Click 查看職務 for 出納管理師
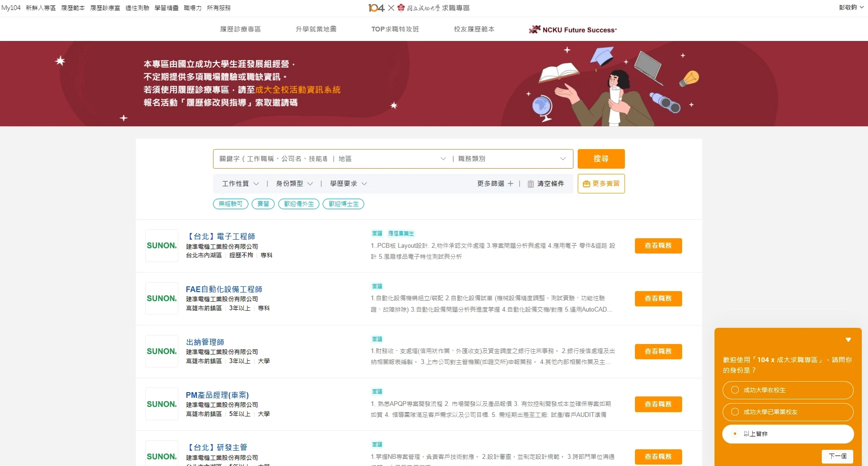The width and height of the screenshot is (868, 466). 658,351
